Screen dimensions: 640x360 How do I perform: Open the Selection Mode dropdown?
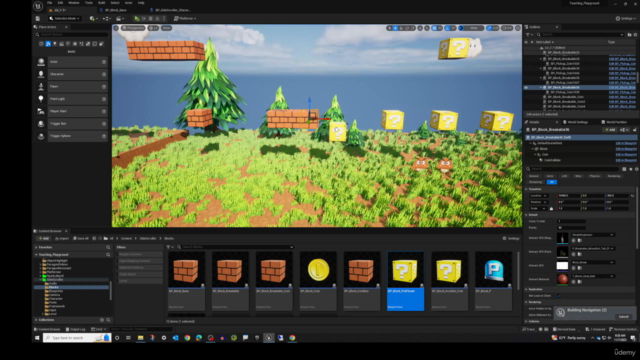pos(64,18)
